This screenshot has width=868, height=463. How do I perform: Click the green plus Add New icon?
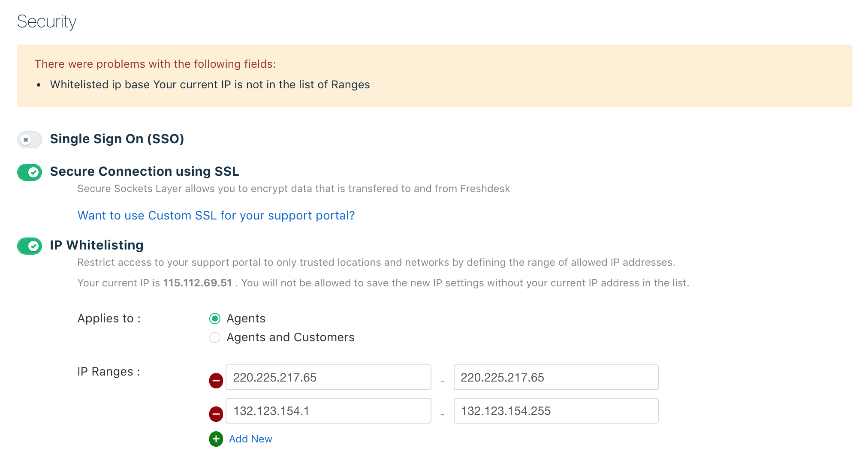(x=216, y=439)
